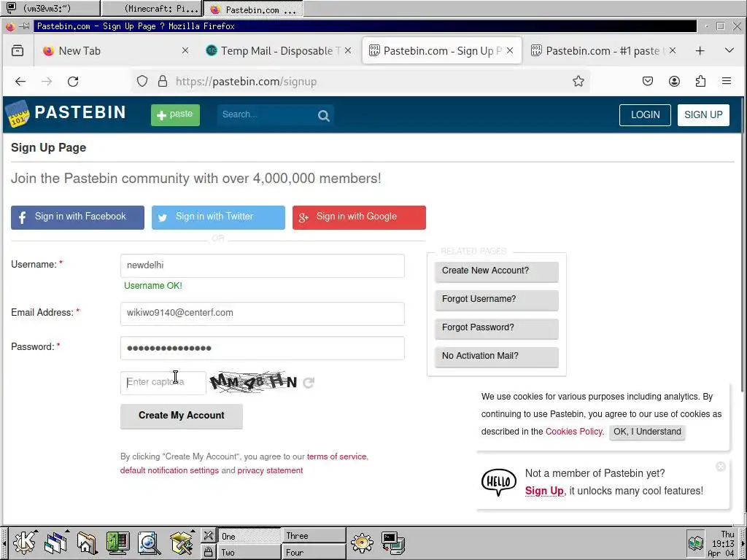Viewport: 747px width, 560px height.
Task: Click the Pastebin logo icon
Action: 18,113
